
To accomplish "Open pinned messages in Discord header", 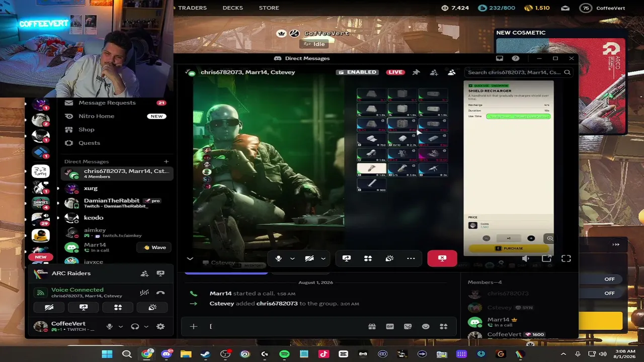I will 416,72.
